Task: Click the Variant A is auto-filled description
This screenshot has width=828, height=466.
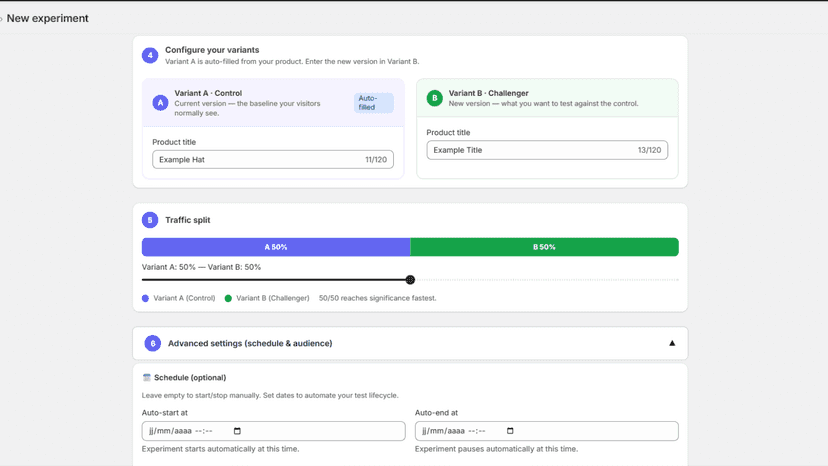Action: [x=292, y=61]
